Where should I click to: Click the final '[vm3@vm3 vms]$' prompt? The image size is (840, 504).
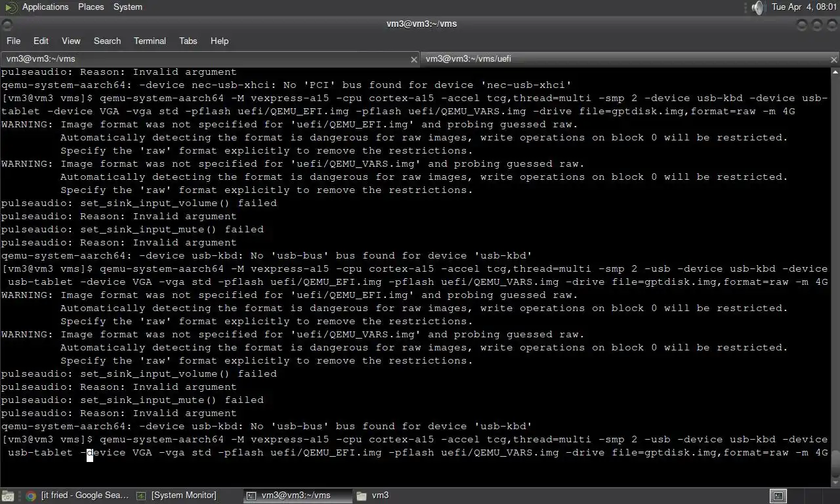(48, 440)
